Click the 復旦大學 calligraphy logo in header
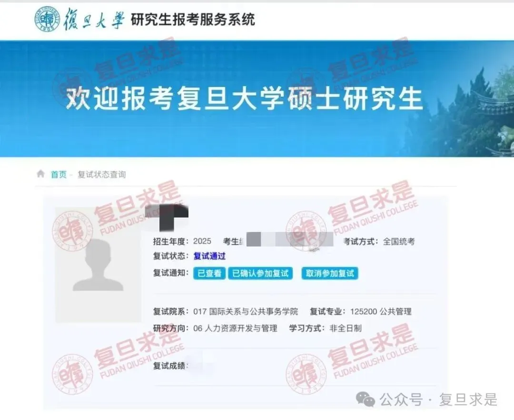 (x=94, y=19)
